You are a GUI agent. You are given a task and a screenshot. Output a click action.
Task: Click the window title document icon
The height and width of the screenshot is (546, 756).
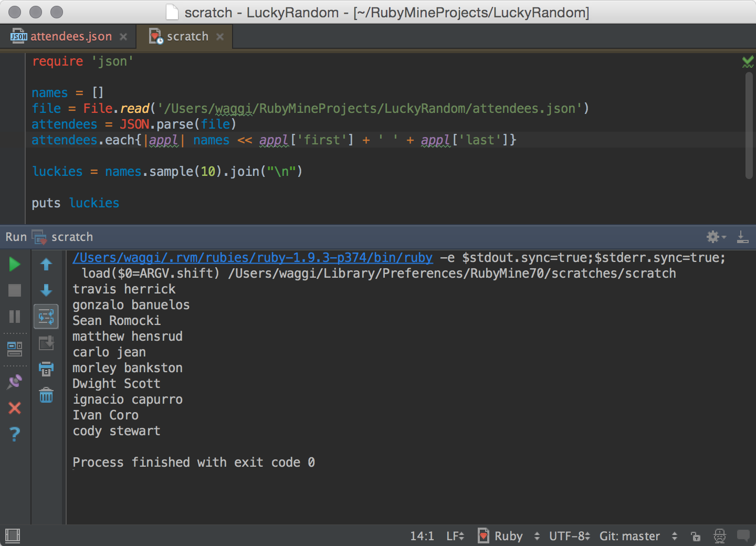pyautogui.click(x=172, y=12)
